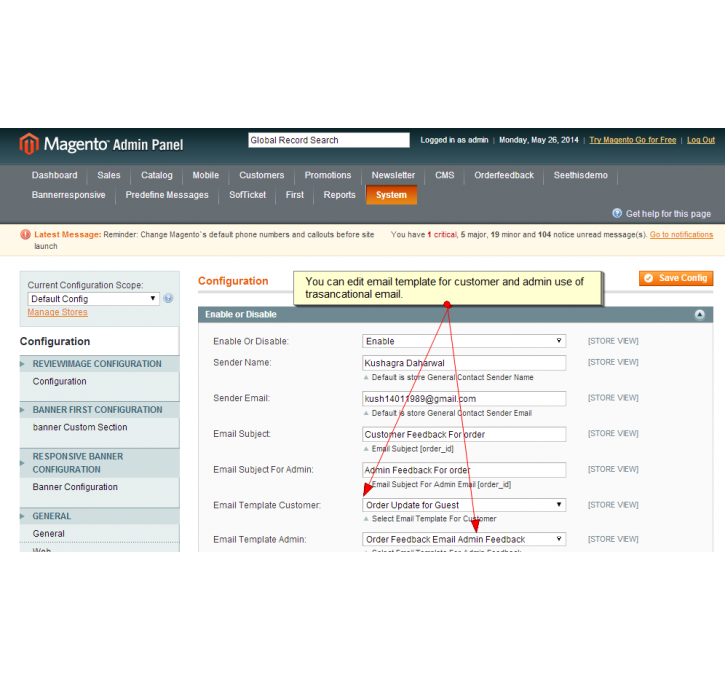
Task: Open the Dashboard menu
Action: point(55,175)
